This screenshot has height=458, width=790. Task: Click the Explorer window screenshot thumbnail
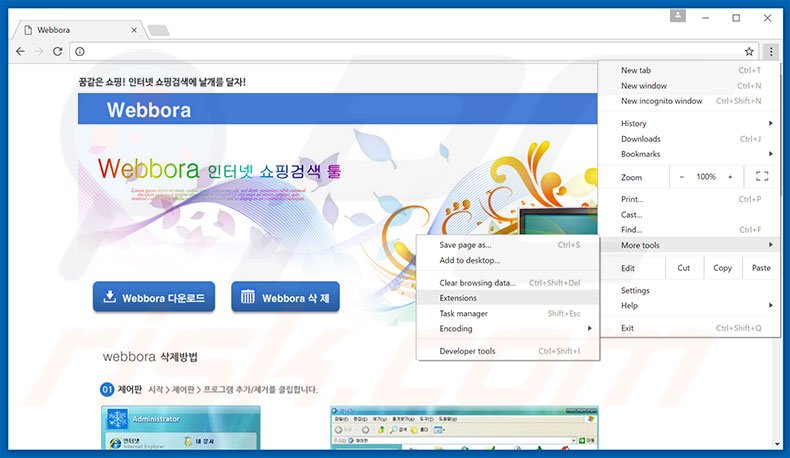465,427
